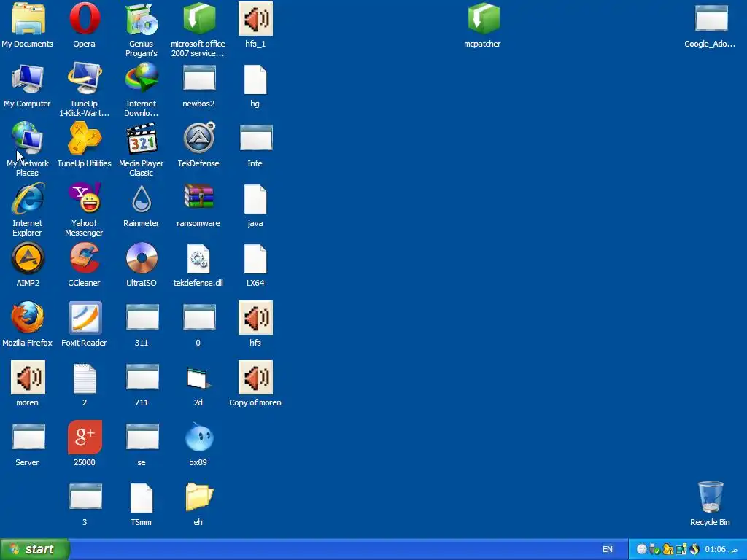Open Media Player Classic icon
The width and height of the screenshot is (747, 560).
pos(142,139)
